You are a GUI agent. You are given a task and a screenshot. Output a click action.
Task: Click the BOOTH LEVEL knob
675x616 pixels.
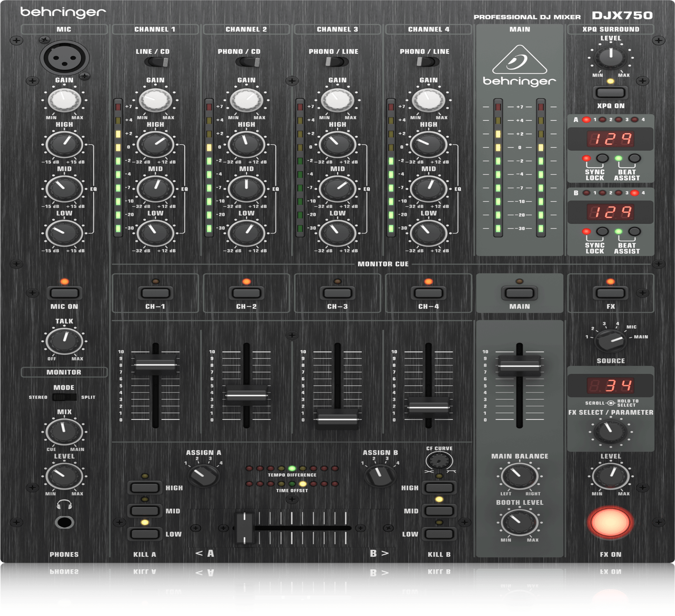click(519, 522)
